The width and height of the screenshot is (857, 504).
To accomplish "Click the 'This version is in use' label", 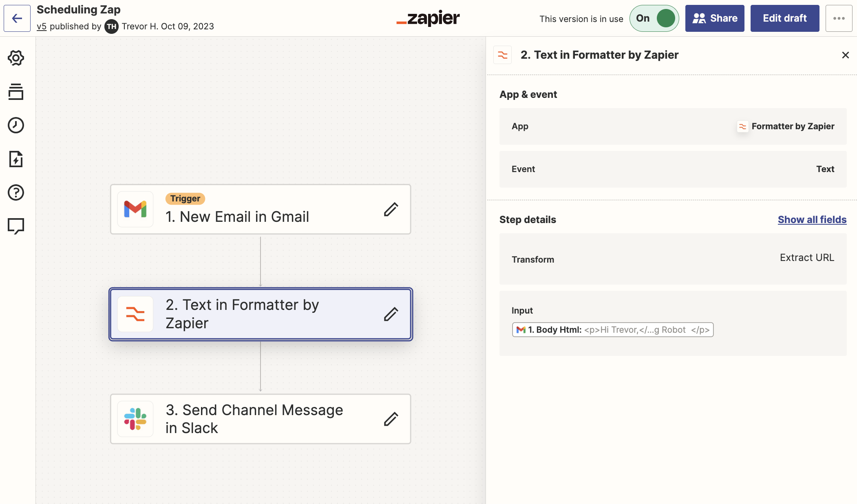I will (581, 19).
